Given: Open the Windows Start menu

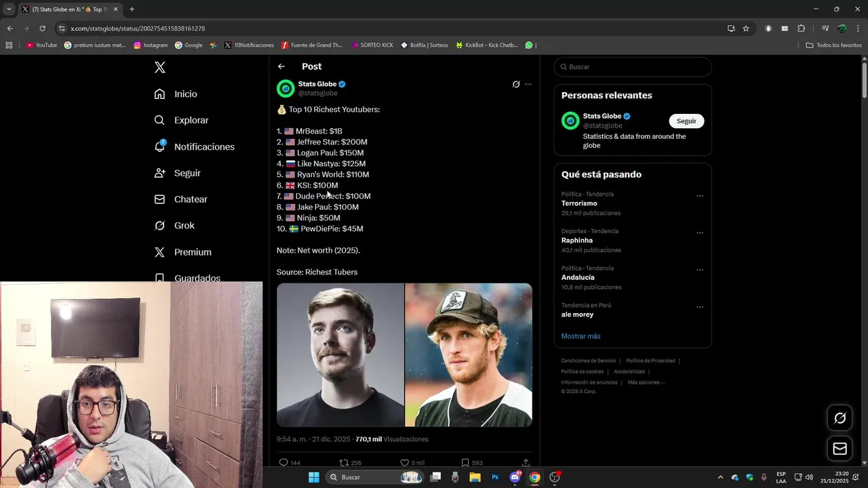Looking at the screenshot, I should (x=313, y=477).
